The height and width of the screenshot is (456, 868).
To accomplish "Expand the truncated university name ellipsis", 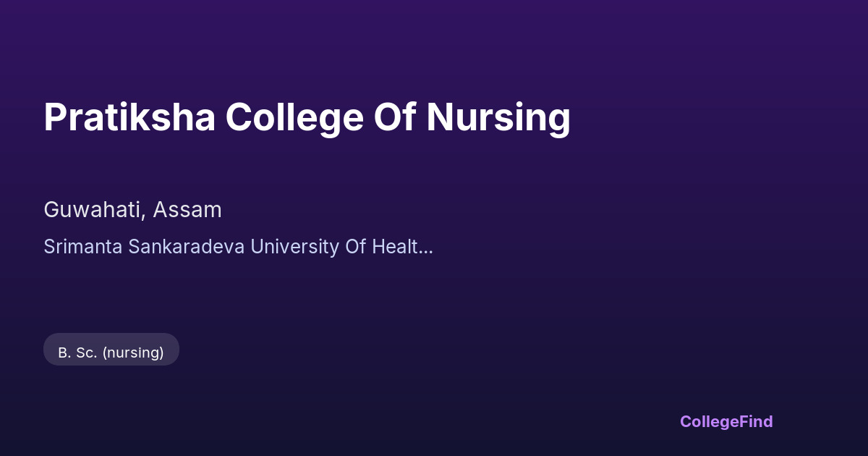I will click(x=426, y=248).
